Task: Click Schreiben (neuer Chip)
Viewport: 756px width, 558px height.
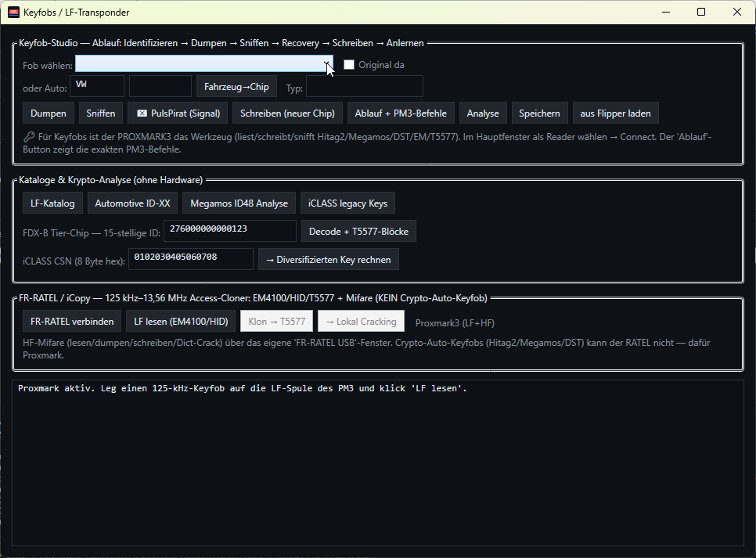Action: tap(287, 113)
